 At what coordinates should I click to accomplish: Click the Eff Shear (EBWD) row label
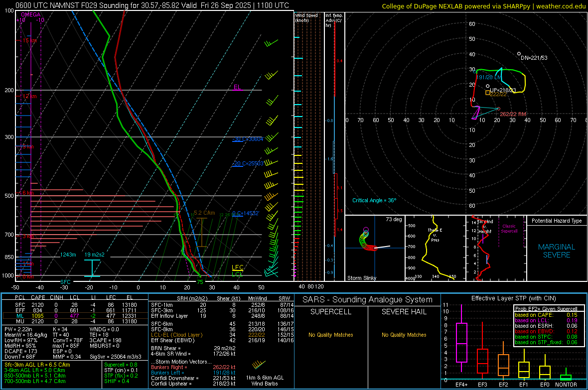[x=173, y=341]
